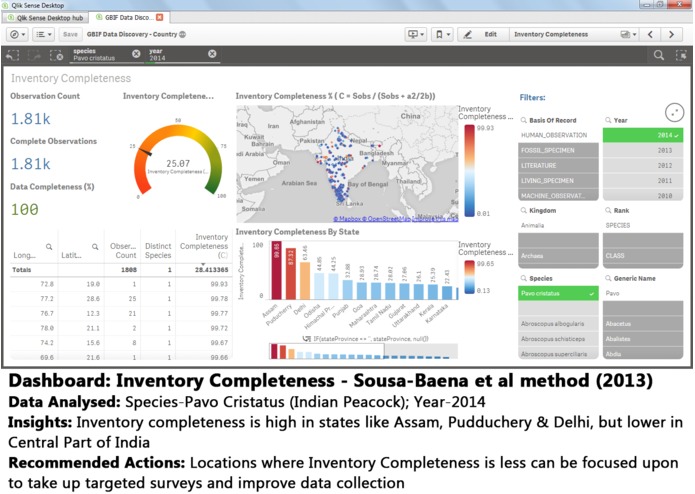Click the Save button
695x494 pixels.
[x=70, y=34]
